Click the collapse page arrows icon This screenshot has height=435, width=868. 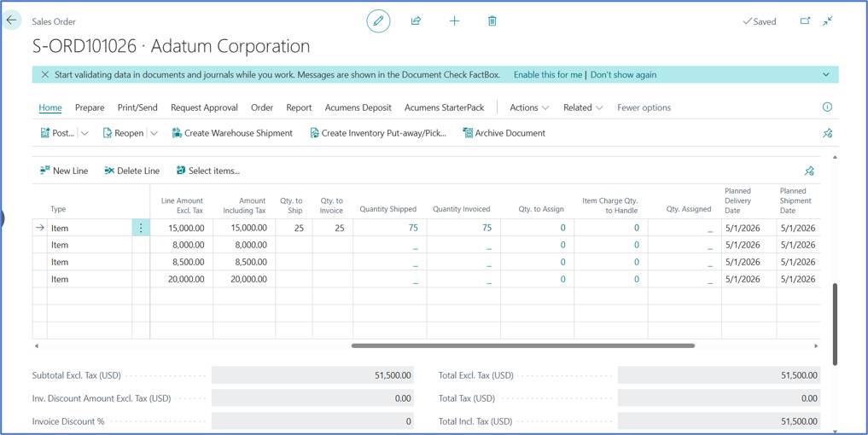pyautogui.click(x=828, y=21)
